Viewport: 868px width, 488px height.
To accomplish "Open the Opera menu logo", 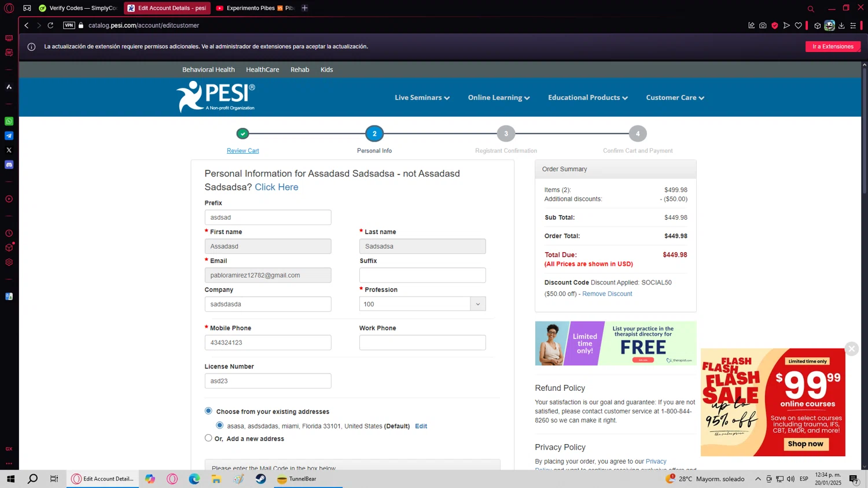I will [9, 8].
